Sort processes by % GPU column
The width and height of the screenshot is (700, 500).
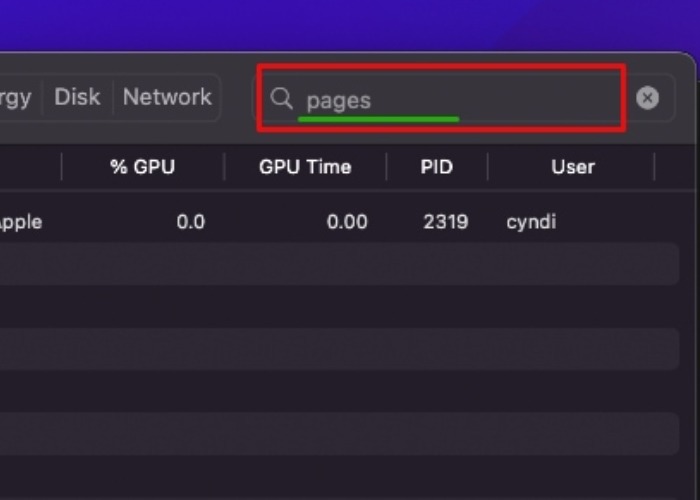click(142, 167)
